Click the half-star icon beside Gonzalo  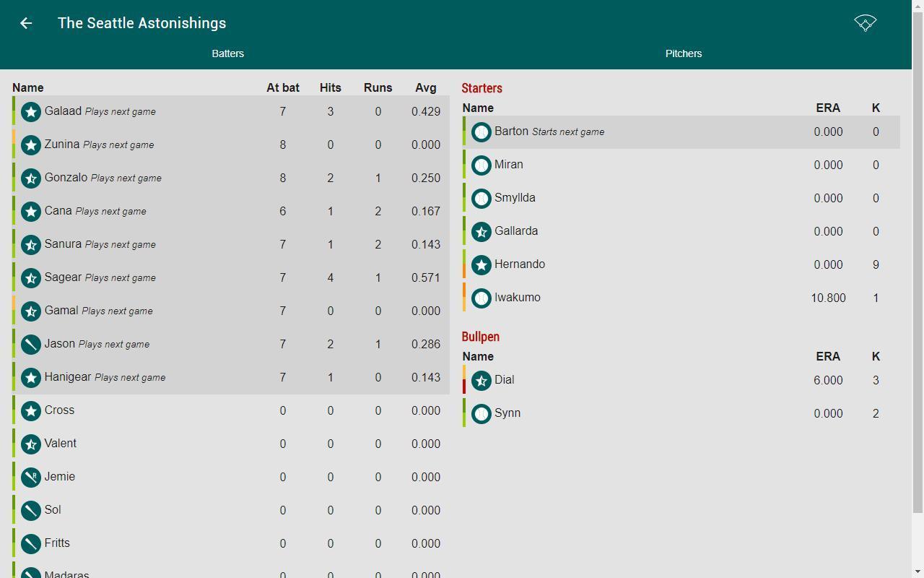pos(30,178)
